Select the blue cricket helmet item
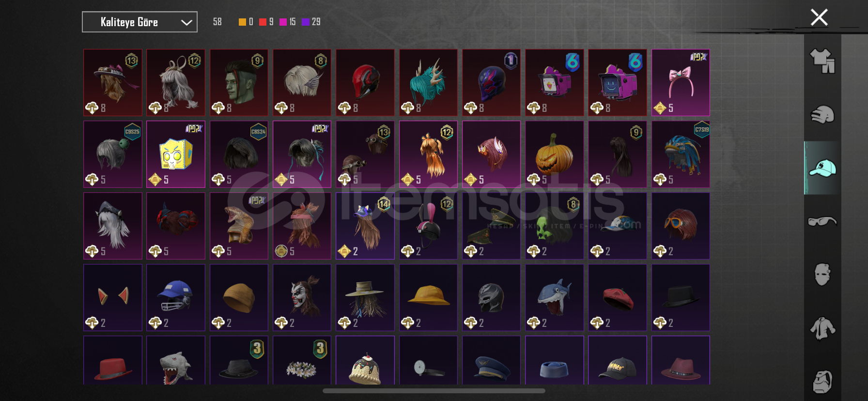Screen dimensions: 868x401 (176, 297)
